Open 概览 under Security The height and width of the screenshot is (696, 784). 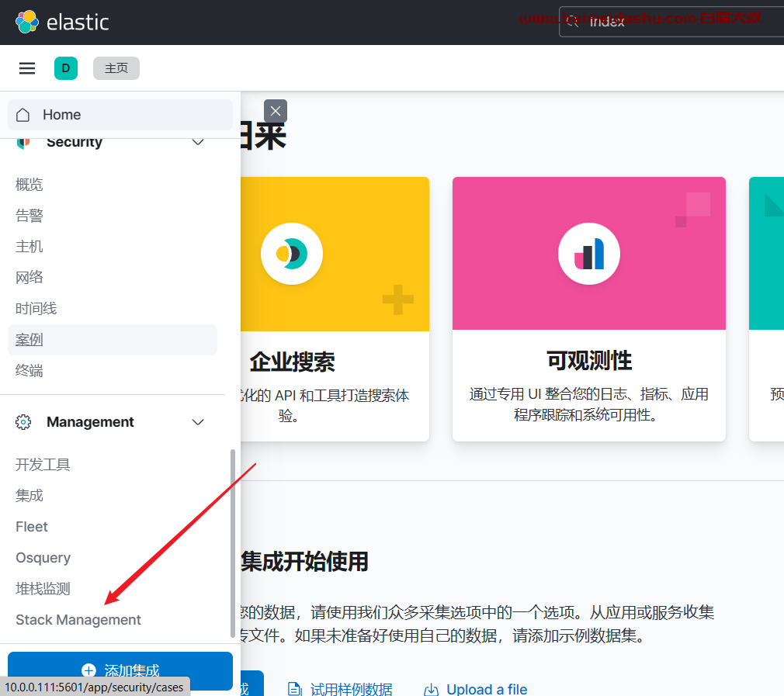tap(29, 185)
